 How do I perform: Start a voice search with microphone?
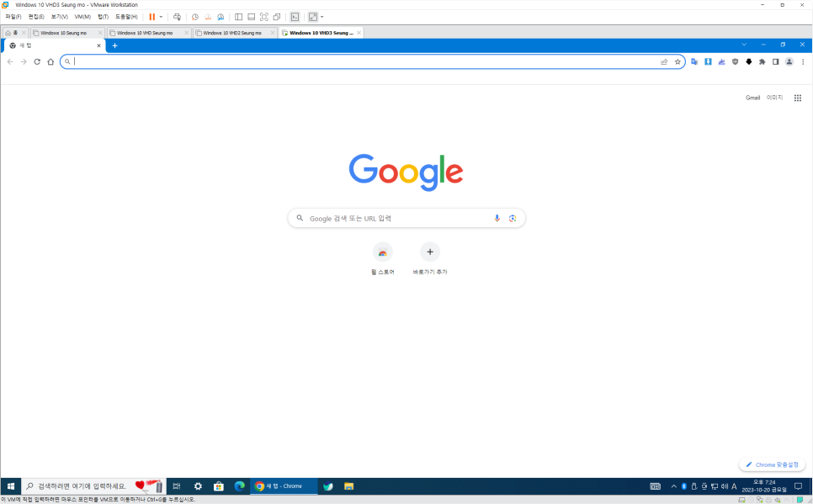click(x=497, y=218)
